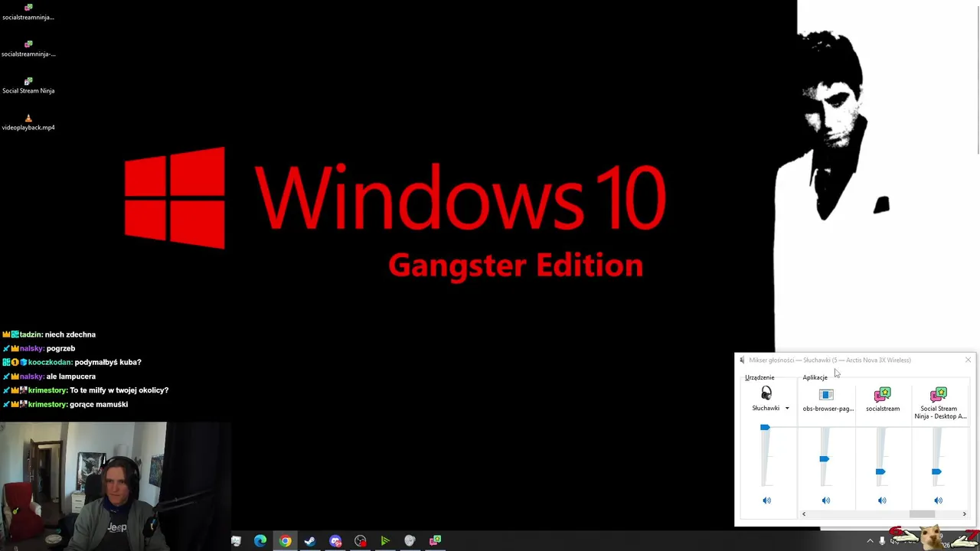Click the left arrow of the mixer scrollbar
Screen dimensions: 980x551
(804, 514)
